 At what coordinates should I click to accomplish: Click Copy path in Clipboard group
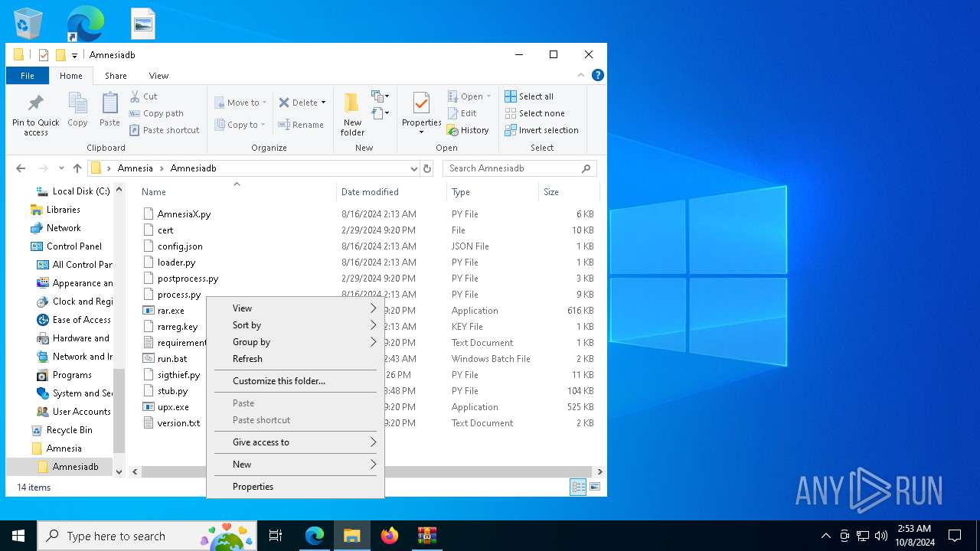[x=156, y=113]
